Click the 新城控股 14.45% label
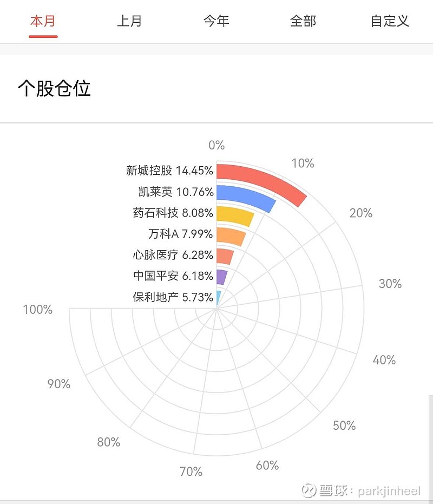The height and width of the screenshot is (504, 433). pyautogui.click(x=169, y=171)
